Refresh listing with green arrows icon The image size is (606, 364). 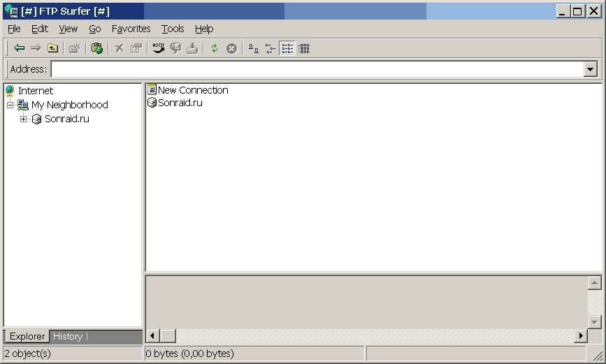(x=215, y=48)
